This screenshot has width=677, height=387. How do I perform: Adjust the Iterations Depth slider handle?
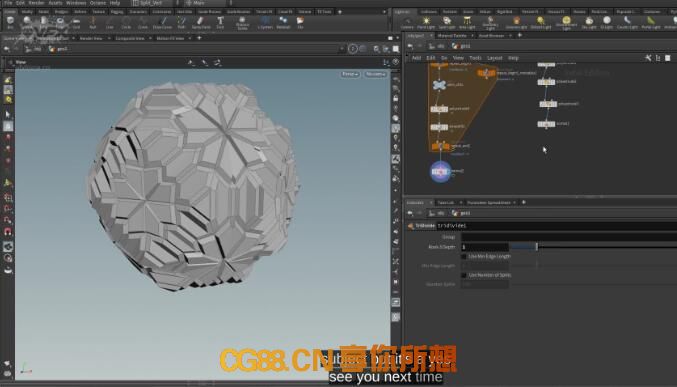click(x=537, y=247)
